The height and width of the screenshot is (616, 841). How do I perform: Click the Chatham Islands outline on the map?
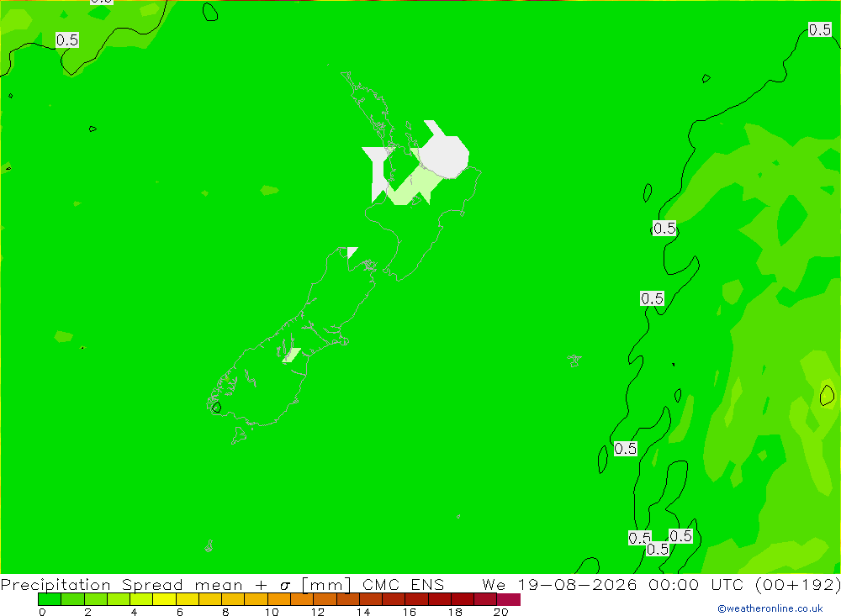click(574, 361)
